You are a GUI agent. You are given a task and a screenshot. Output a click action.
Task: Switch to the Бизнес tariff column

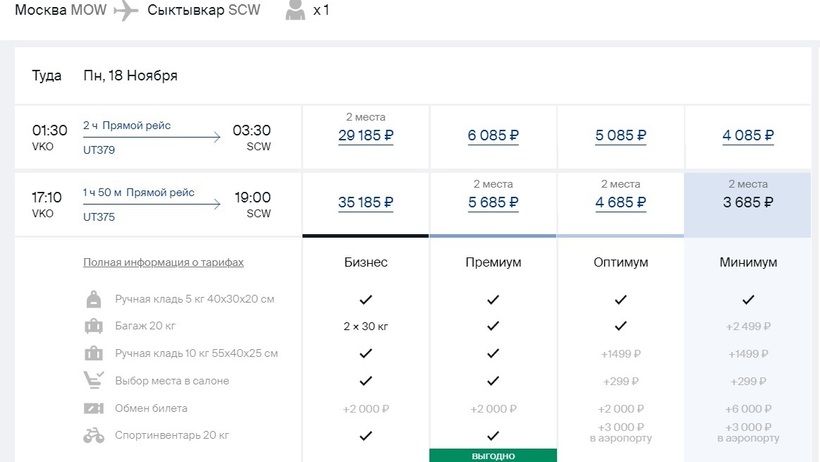pyautogui.click(x=365, y=262)
